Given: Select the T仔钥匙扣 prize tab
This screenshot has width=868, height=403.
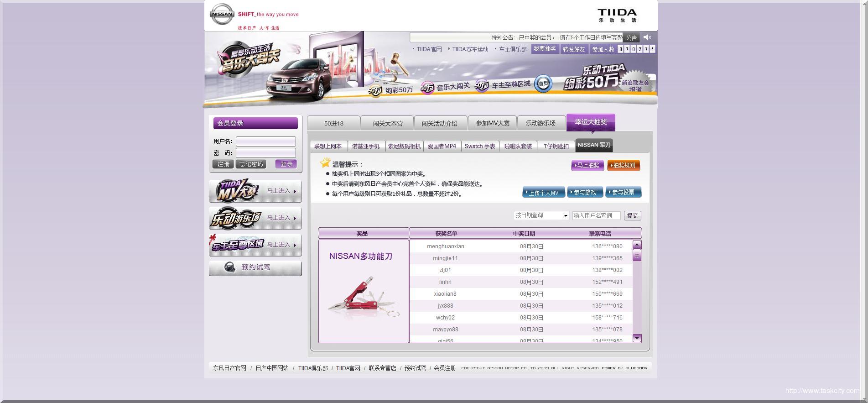Looking at the screenshot, I should tap(556, 146).
